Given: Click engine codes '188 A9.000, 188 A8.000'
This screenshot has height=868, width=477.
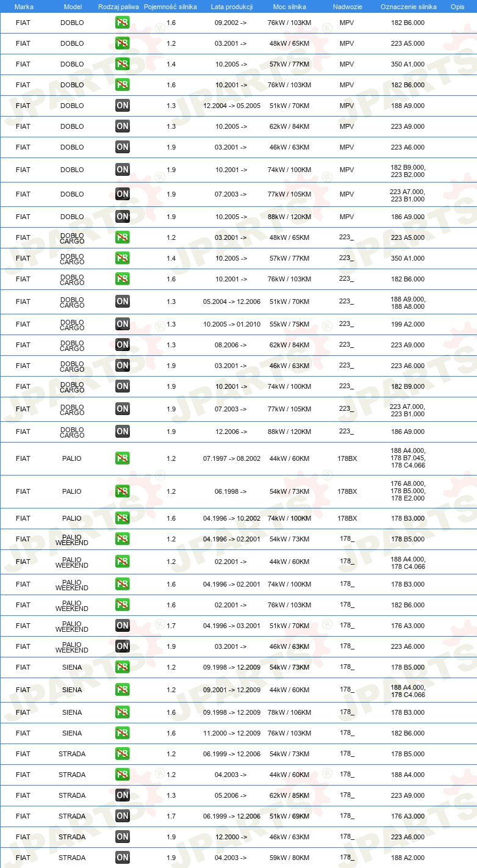Looking at the screenshot, I should (x=408, y=302).
